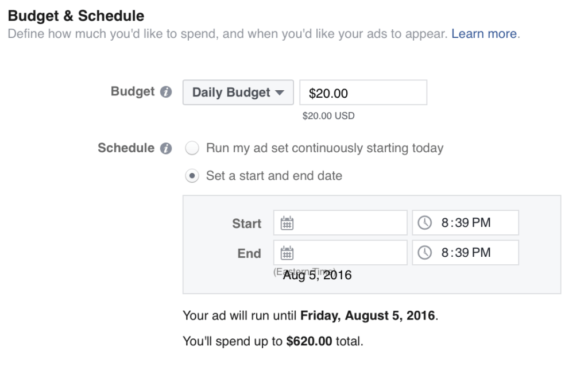The width and height of the screenshot is (588, 378).
Task: Click the Aug 5, 2016 date text
Action: 317,275
